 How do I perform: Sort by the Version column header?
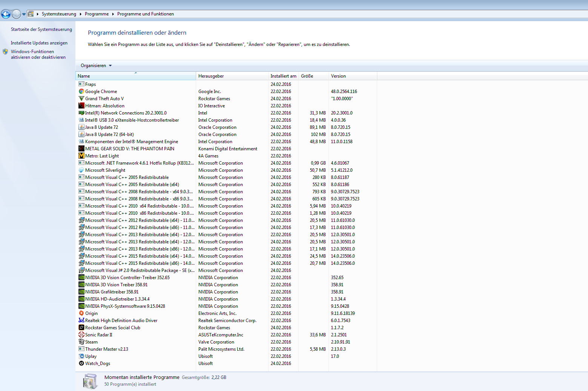[x=353, y=76]
